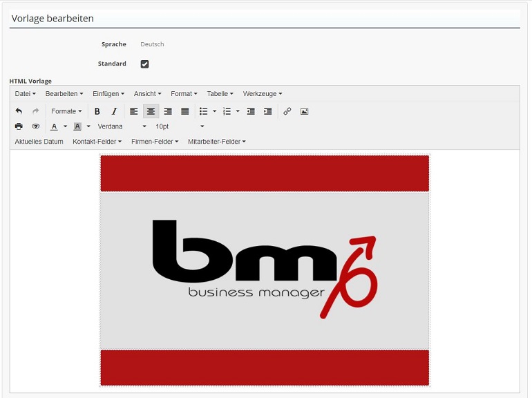Screen dimensions: 532x398
Task: Increase indent of paragraph
Action: coord(267,111)
